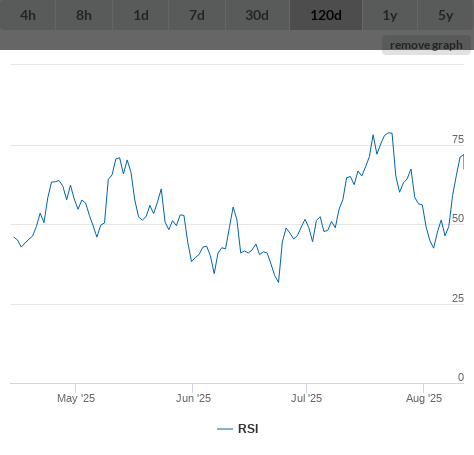Click the 25 y-axis value

(458, 298)
